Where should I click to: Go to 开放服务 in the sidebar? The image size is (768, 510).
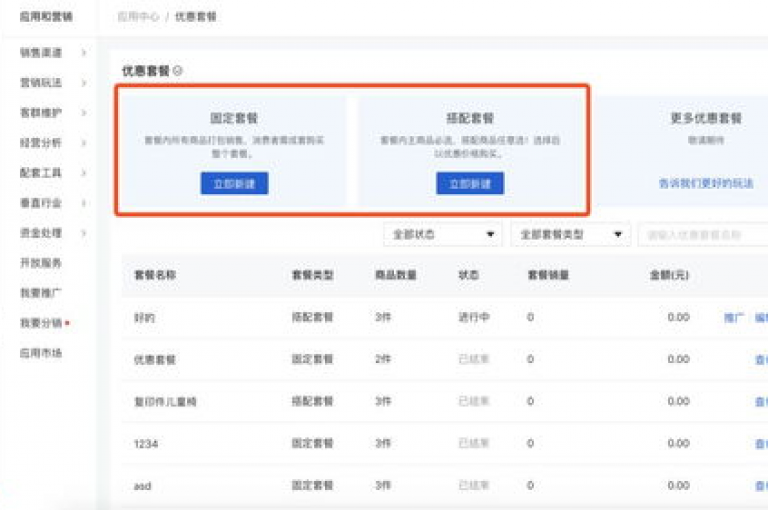(x=41, y=263)
